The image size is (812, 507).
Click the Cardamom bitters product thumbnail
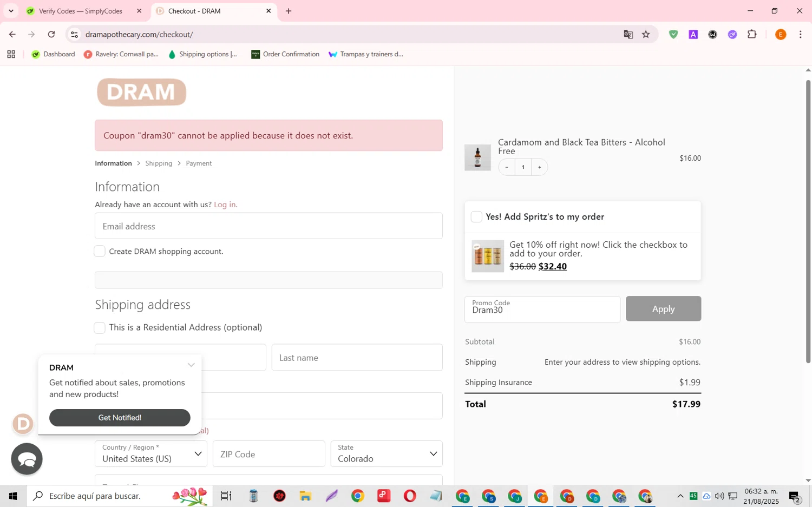(x=477, y=157)
